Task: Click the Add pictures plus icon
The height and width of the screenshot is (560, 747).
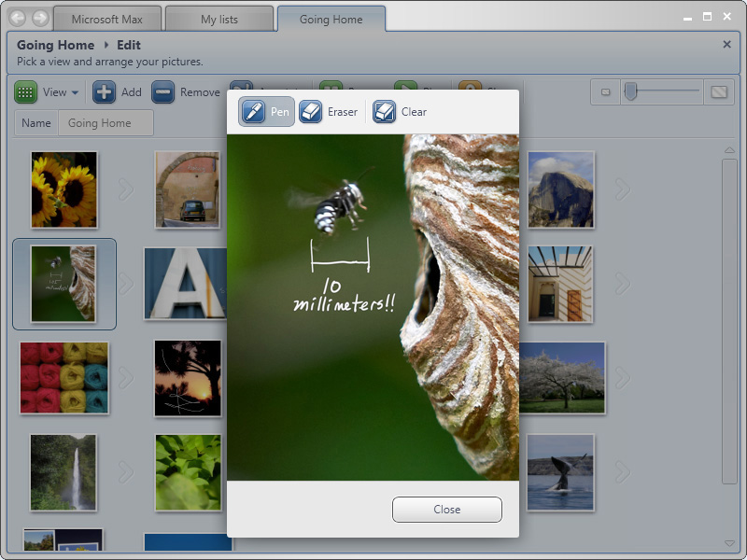Action: pos(105,92)
